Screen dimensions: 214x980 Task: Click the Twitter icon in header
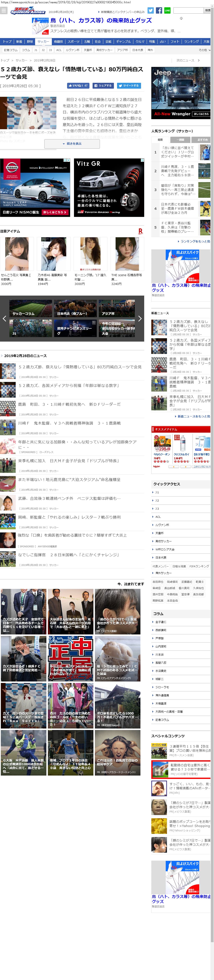point(150,10)
